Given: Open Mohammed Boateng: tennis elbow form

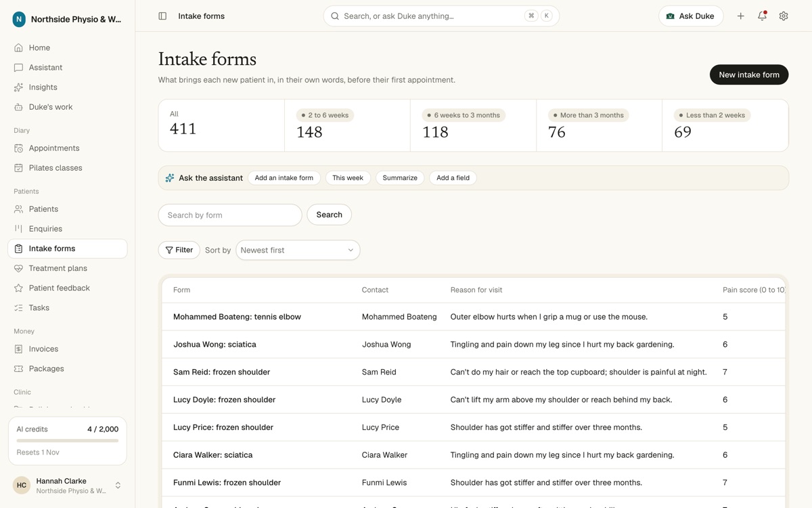Looking at the screenshot, I should tap(237, 317).
